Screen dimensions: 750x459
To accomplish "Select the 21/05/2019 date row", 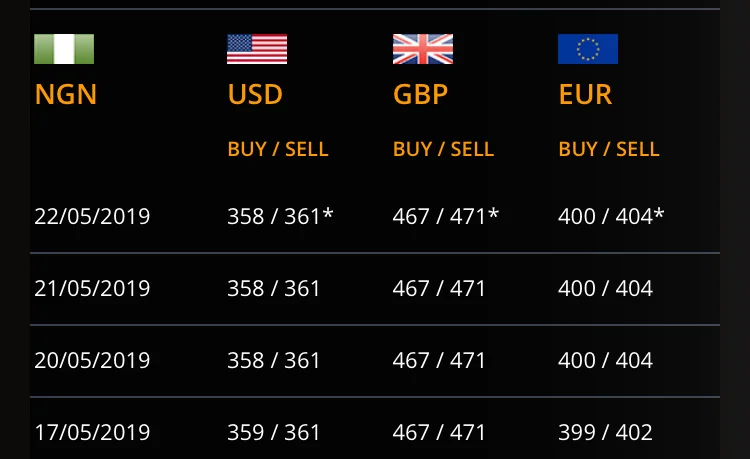I will point(92,289).
